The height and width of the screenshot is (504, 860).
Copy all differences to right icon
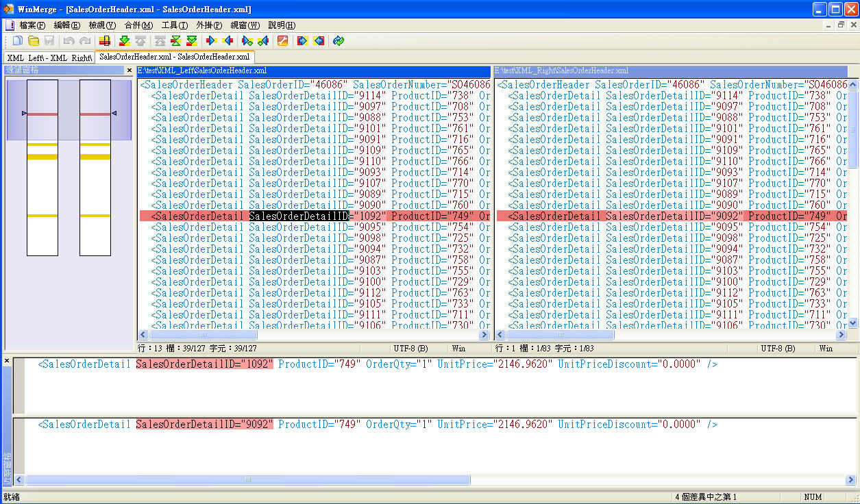pyautogui.click(x=302, y=41)
